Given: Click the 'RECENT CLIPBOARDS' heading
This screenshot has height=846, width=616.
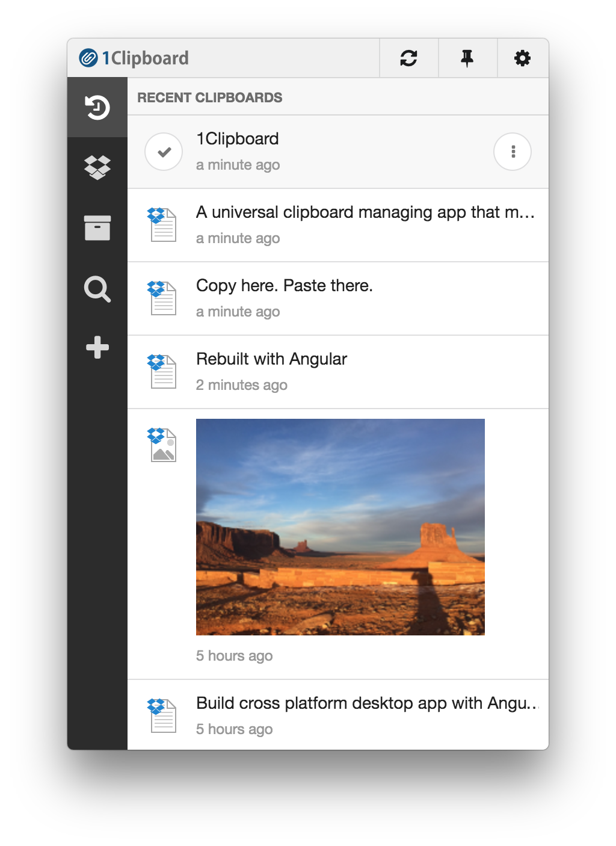Looking at the screenshot, I should (x=210, y=97).
